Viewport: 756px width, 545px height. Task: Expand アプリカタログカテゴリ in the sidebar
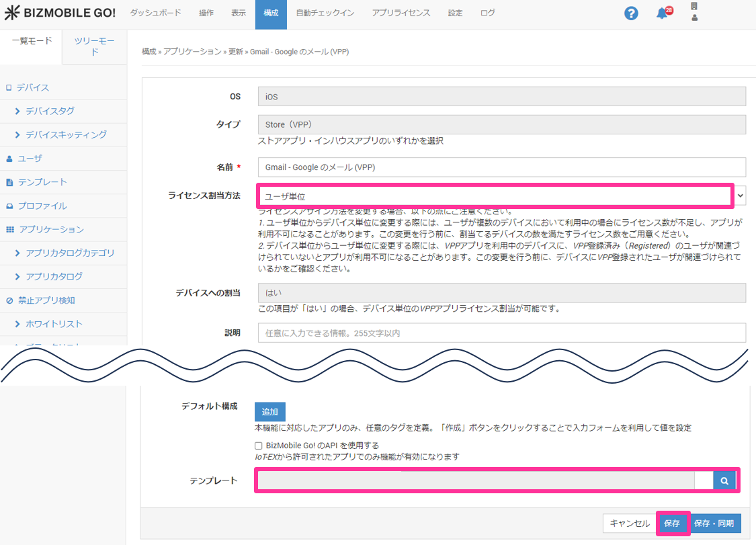[x=70, y=253]
